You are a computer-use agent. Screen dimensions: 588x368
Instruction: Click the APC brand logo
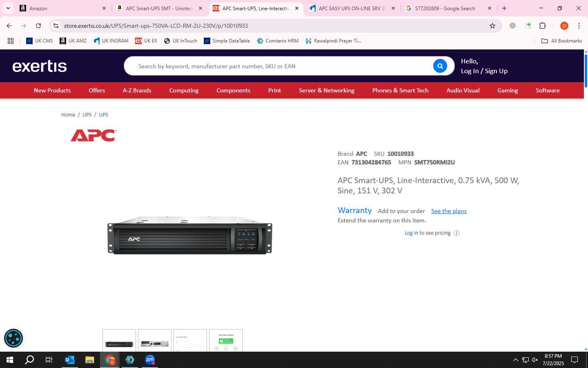94,135
